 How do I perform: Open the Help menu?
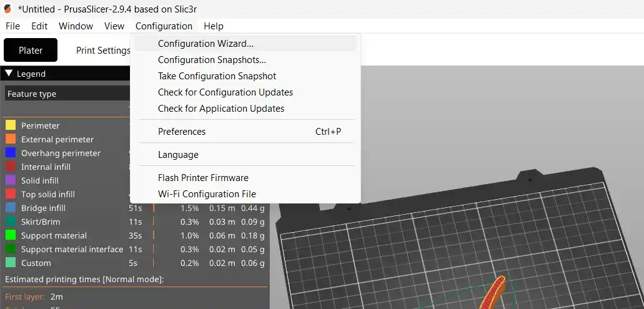[214, 26]
